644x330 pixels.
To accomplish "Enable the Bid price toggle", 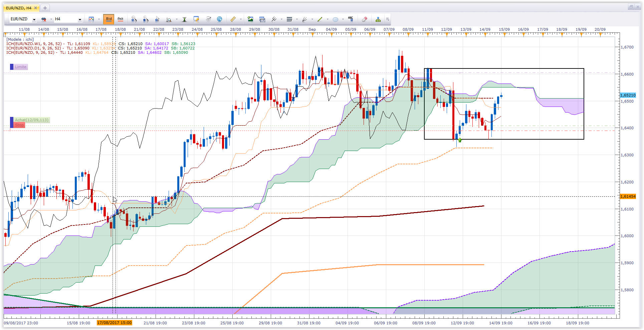I will pos(109,19).
